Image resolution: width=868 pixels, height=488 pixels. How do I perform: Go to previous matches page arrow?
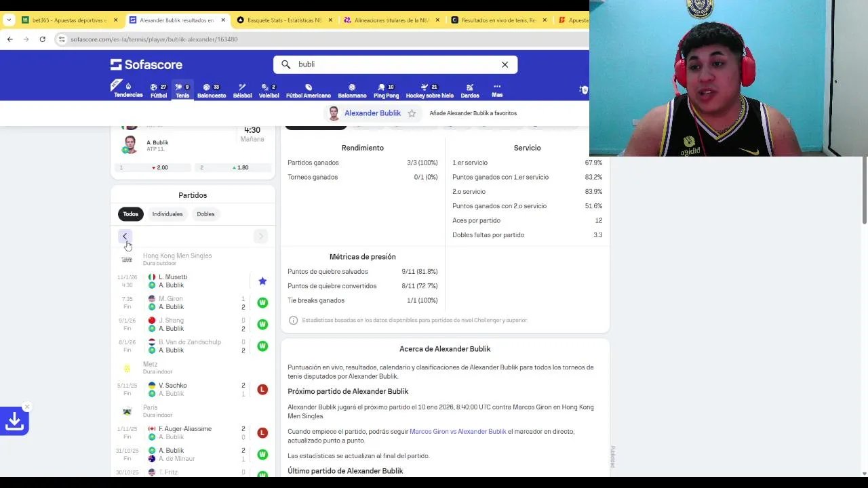point(125,236)
